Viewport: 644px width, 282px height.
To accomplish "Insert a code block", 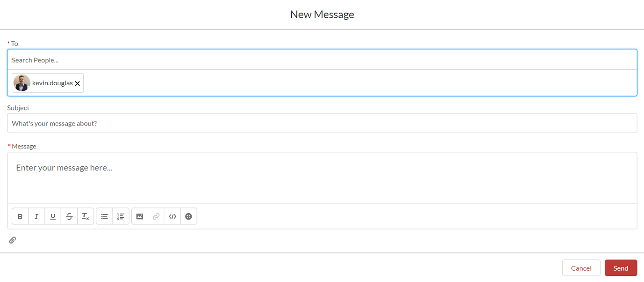I will pyautogui.click(x=172, y=216).
